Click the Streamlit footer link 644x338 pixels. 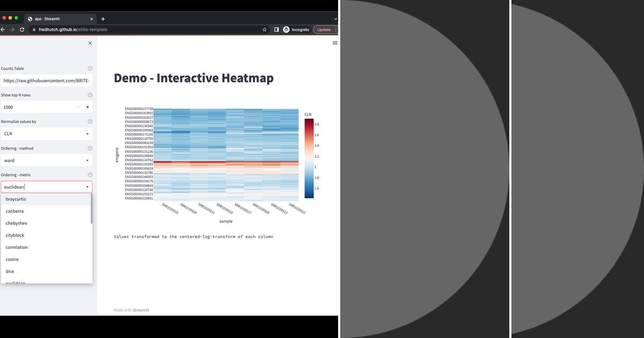click(x=141, y=310)
